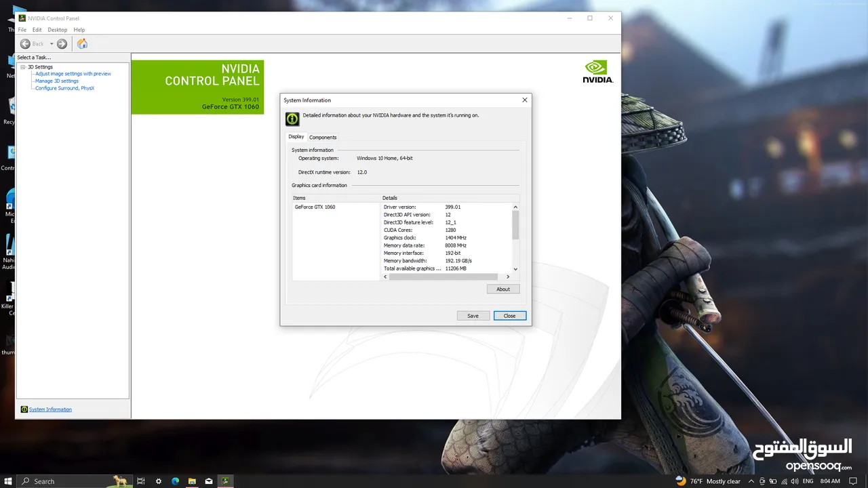Open the Wi-Fi network tray icon
This screenshot has width=868, height=488.
[x=784, y=481]
